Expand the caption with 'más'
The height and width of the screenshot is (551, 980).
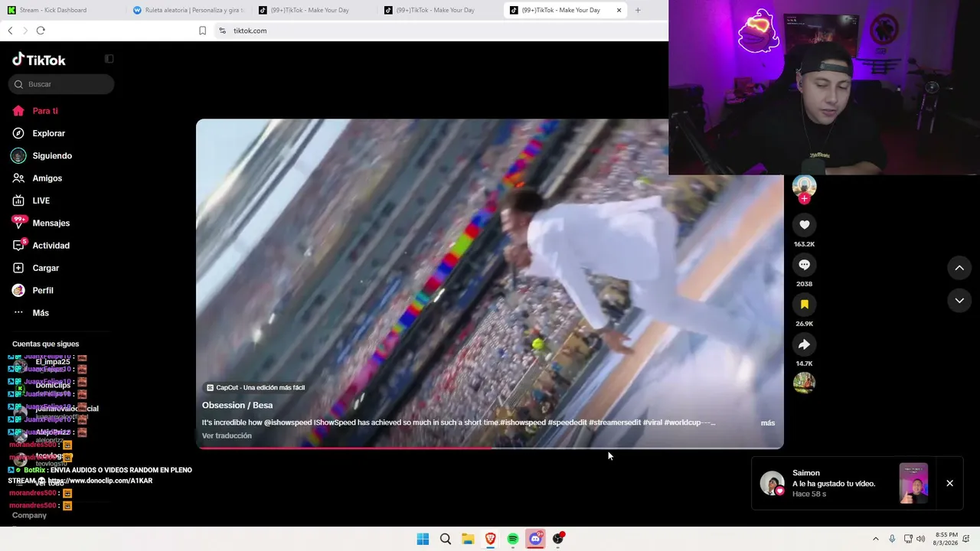(x=768, y=422)
